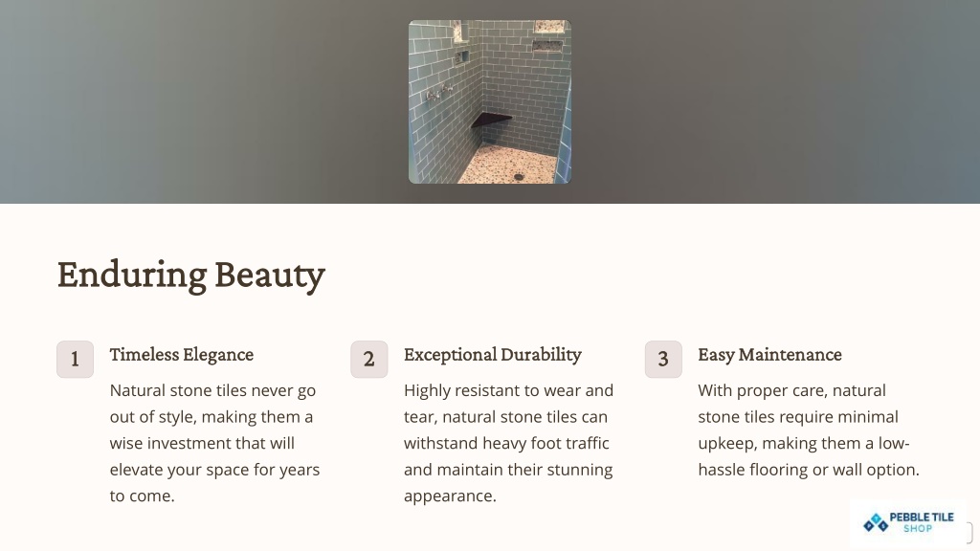The image size is (980, 551).
Task: Click paragraph starting 'Highly resistant to wear'
Action: click(508, 443)
